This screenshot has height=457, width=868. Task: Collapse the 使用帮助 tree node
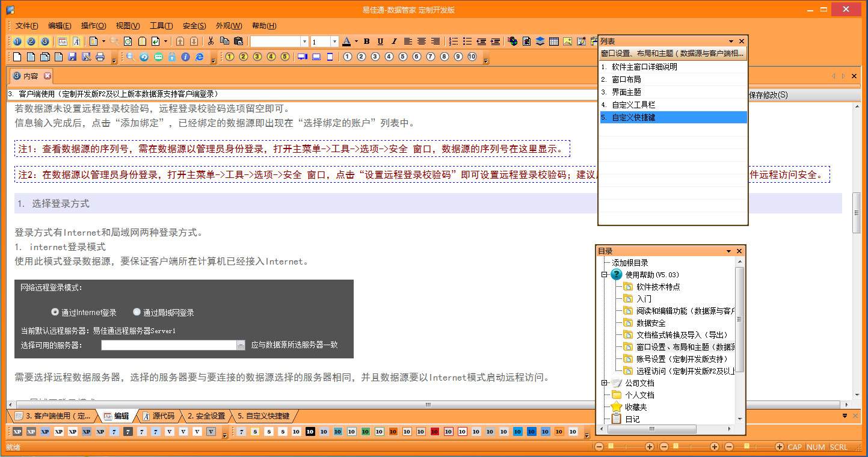pyautogui.click(x=605, y=275)
